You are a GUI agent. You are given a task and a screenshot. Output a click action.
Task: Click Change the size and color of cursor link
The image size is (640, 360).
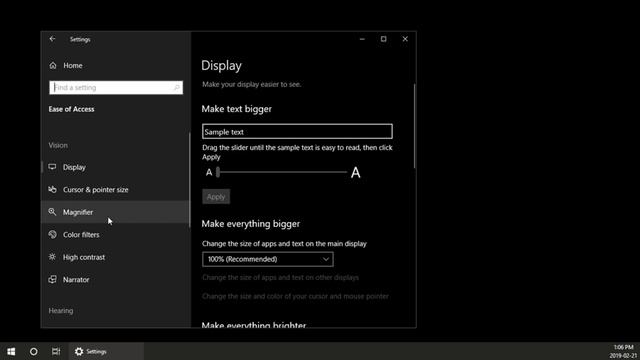point(295,296)
